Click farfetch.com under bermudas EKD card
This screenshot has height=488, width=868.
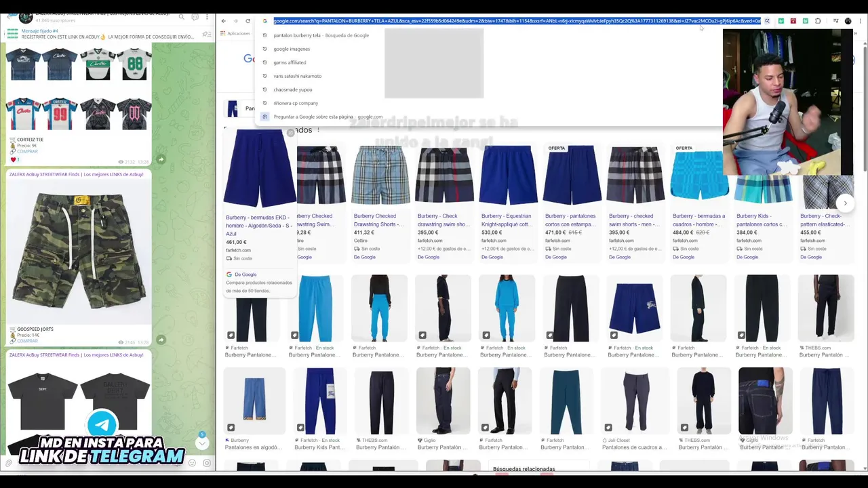238,250
